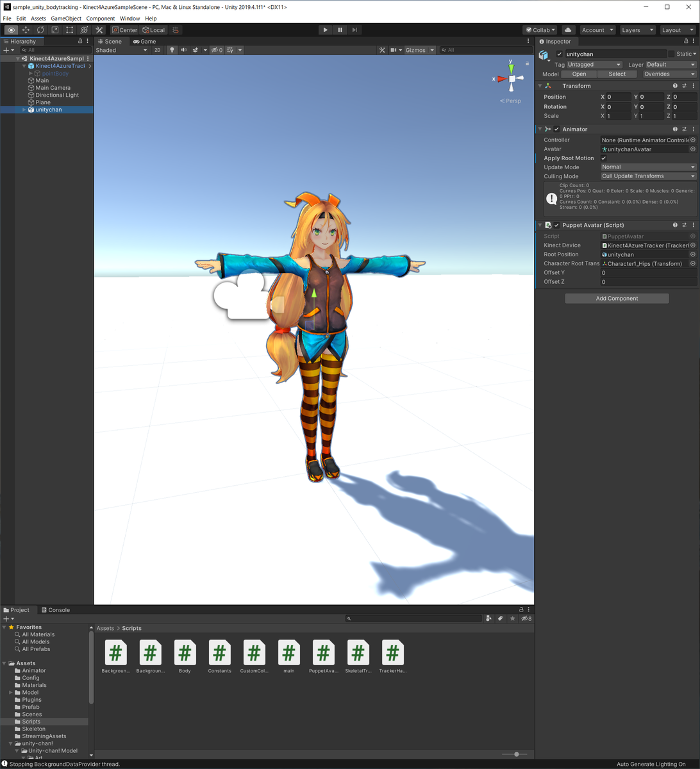Viewport: 700px width, 769px height.
Task: Open Animator component preset icon
Action: pos(685,129)
